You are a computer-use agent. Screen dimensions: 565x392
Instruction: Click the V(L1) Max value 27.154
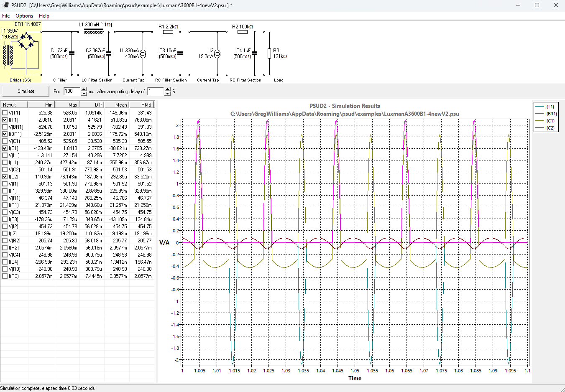[70, 155]
